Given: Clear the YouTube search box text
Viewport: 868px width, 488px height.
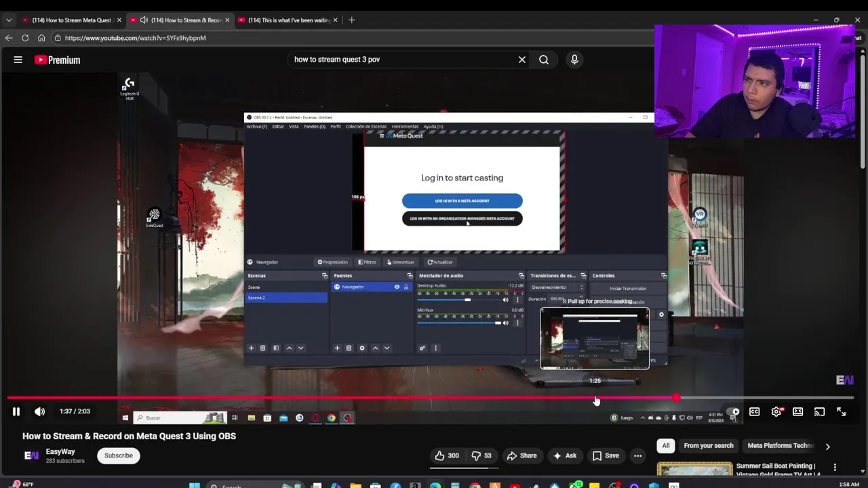Looking at the screenshot, I should click(x=522, y=60).
